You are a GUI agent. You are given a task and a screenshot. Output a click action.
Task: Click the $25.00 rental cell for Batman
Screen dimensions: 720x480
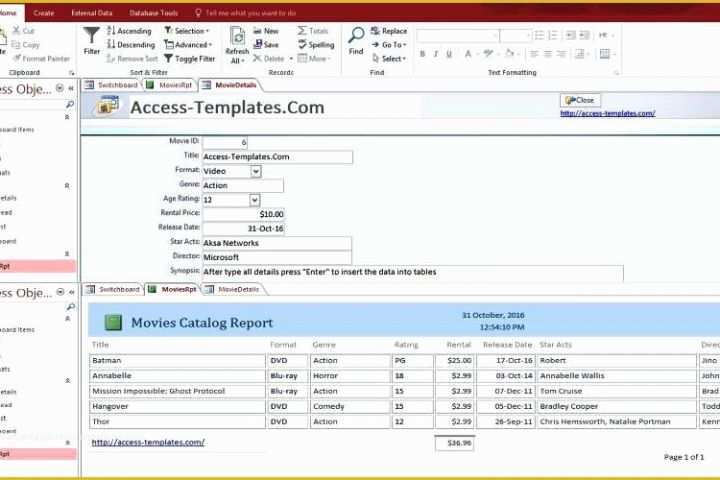point(455,361)
